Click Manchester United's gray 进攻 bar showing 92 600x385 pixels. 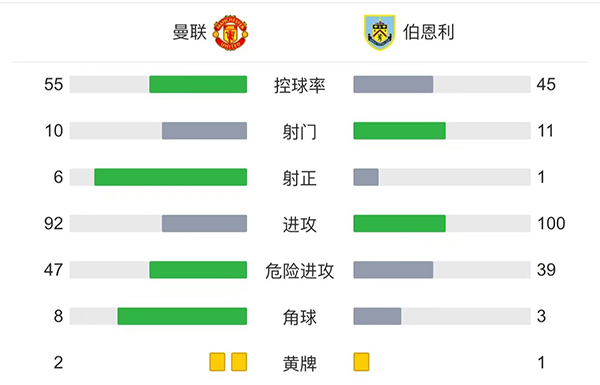point(204,223)
